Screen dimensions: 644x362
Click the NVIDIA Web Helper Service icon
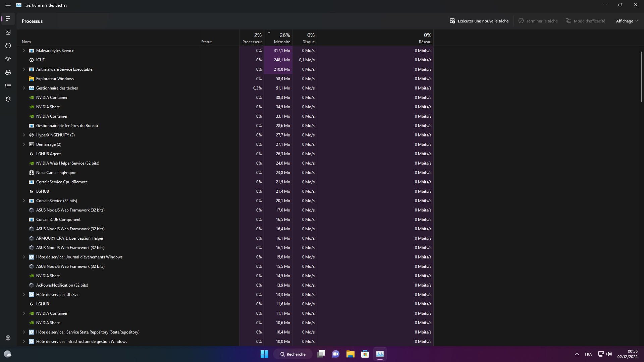coord(32,163)
